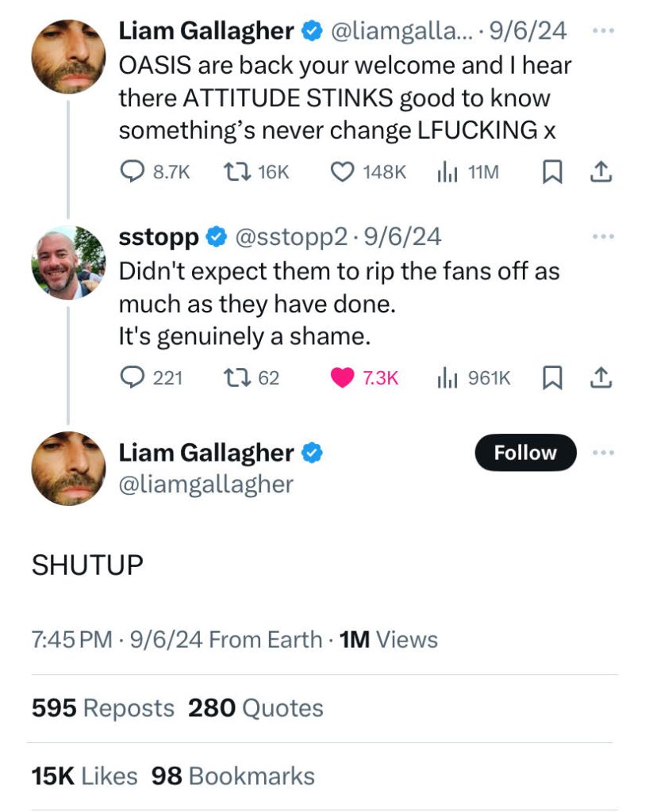Screen dimensions: 649x812
Task: Reply to Liam Gallagher's OASIS tweet
Action: [132, 172]
